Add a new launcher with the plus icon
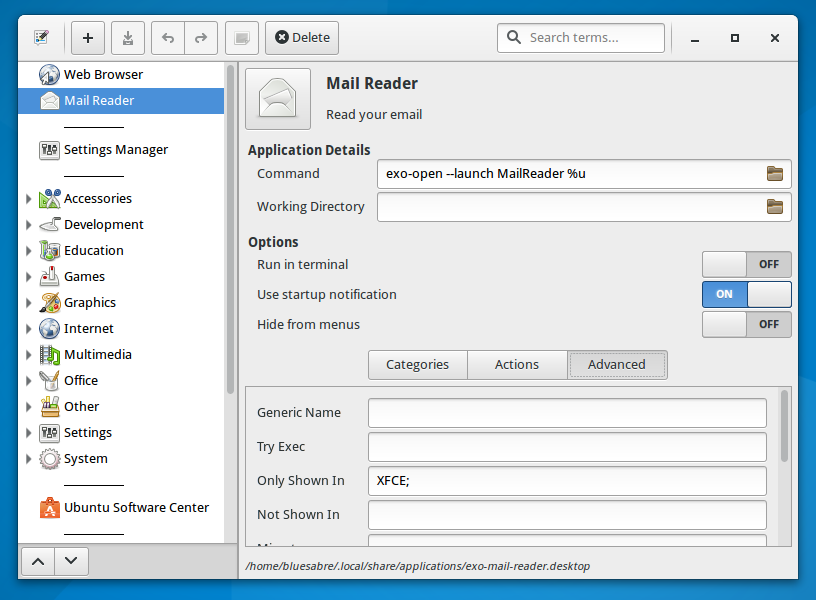816x600 pixels. pos(87,37)
